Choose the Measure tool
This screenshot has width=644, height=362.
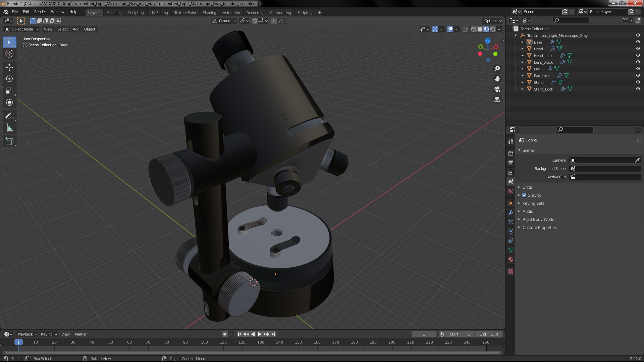[9, 128]
